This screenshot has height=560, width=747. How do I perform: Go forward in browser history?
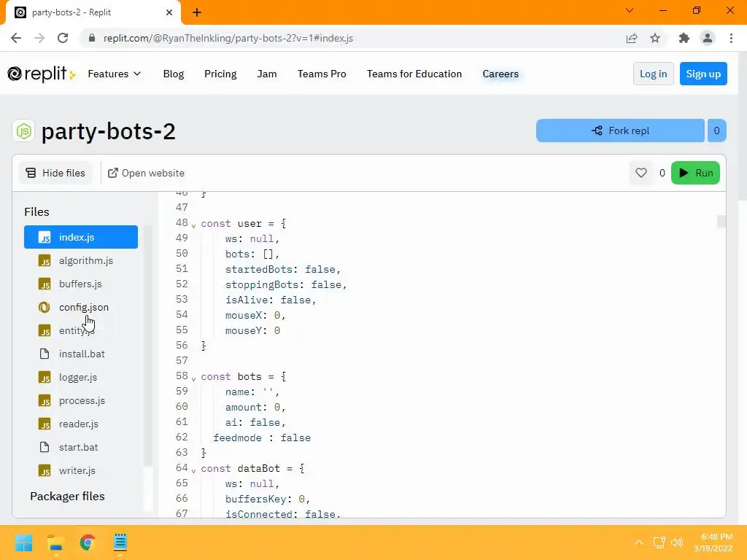39,38
